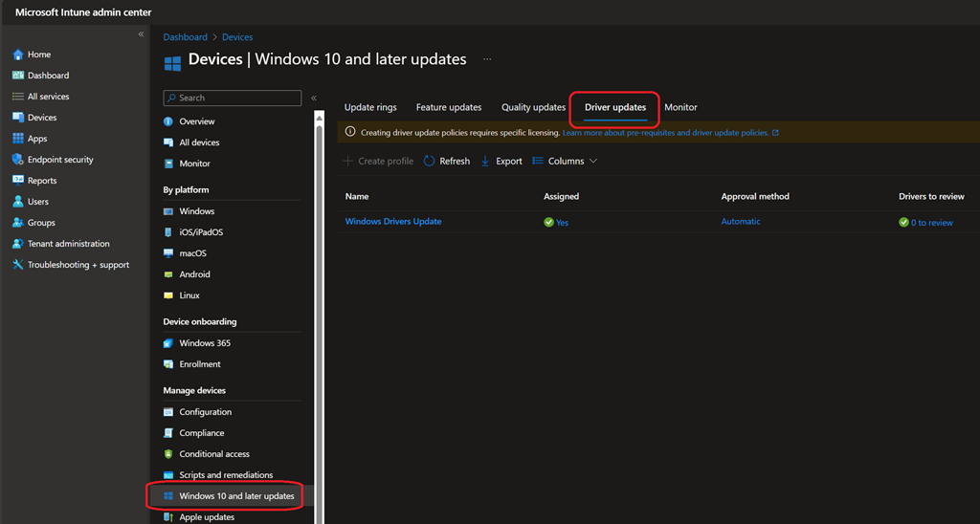Open Endpoint security shield icon
980x524 pixels.
click(x=17, y=160)
